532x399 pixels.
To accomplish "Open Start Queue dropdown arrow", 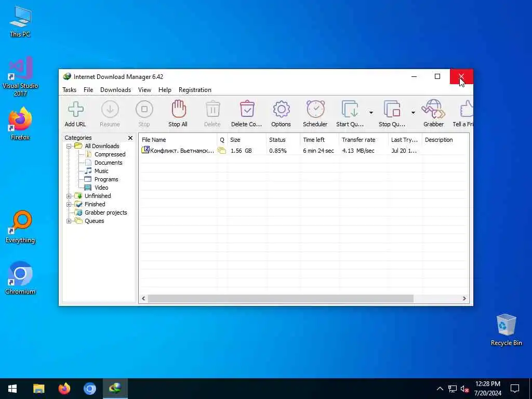I will click(x=371, y=113).
